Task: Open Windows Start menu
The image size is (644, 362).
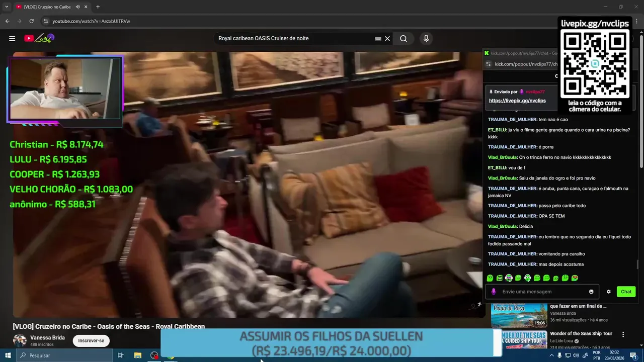Action: [x=8, y=355]
